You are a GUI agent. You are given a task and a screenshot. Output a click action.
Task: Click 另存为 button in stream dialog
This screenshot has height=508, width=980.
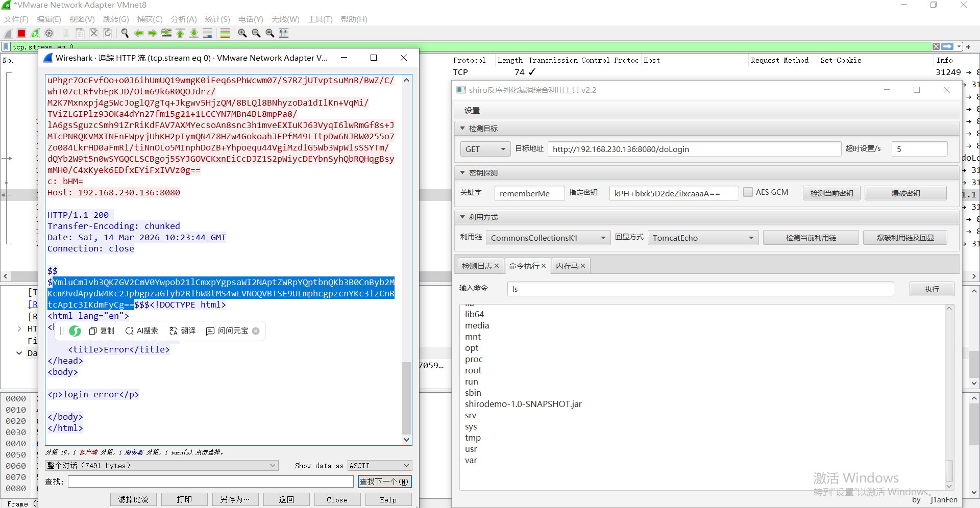235,499
